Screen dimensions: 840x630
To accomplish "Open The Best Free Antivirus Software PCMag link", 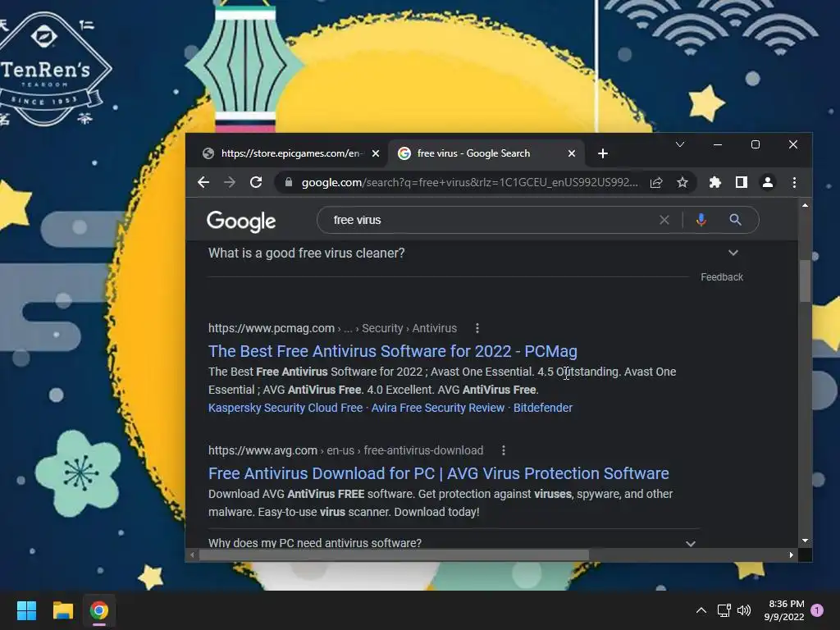I will [x=393, y=351].
